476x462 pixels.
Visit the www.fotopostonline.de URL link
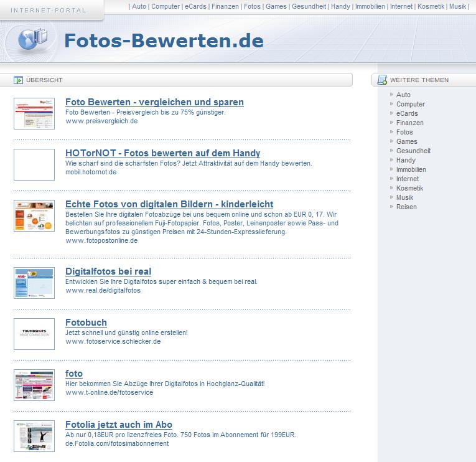coord(101,240)
